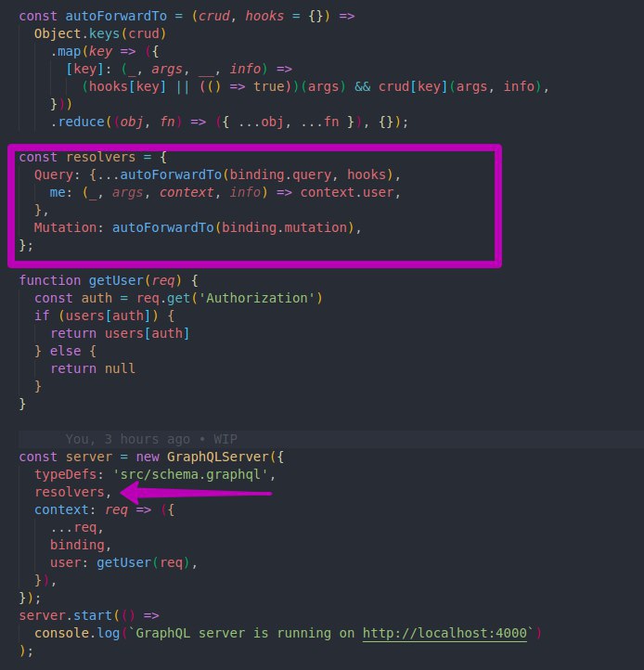Click the http://localhost:4000 link in console.log
The image size is (644, 670).
click(x=444, y=633)
